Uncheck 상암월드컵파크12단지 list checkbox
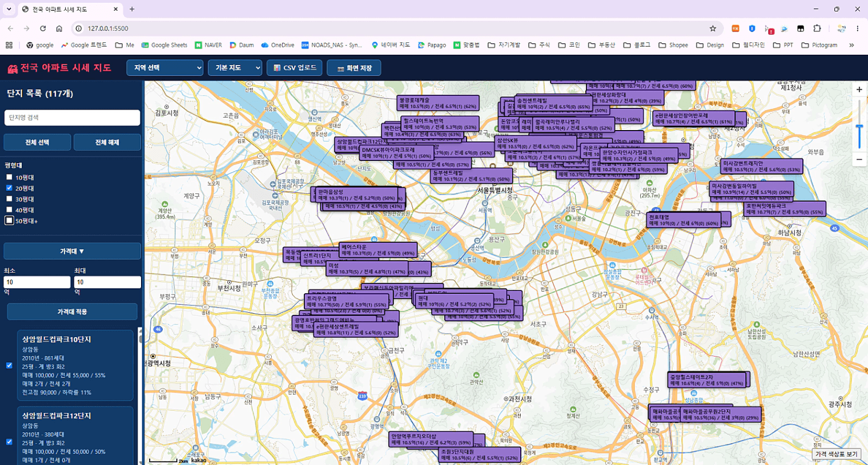This screenshot has height=465, width=868. 9,442
